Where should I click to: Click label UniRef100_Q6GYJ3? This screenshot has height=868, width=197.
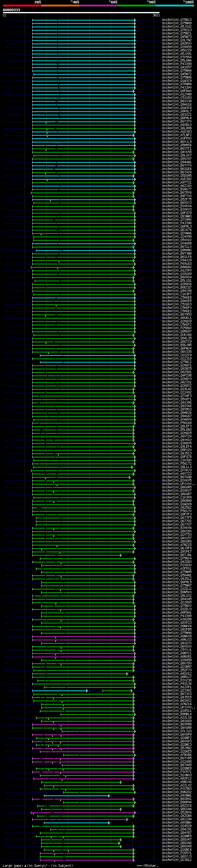177,856
